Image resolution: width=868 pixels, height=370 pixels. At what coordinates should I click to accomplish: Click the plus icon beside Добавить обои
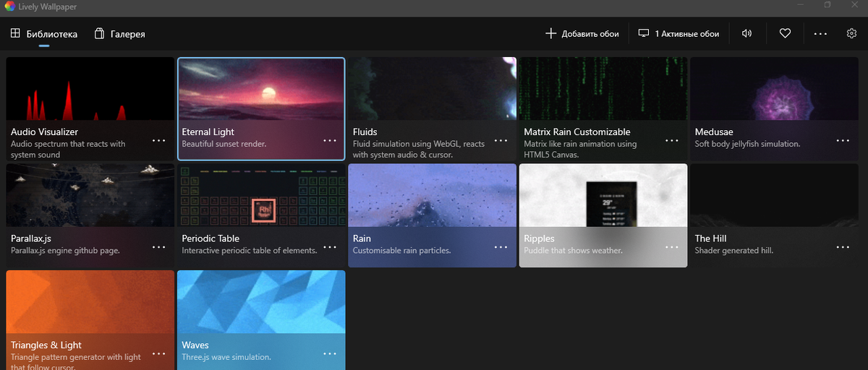click(550, 34)
